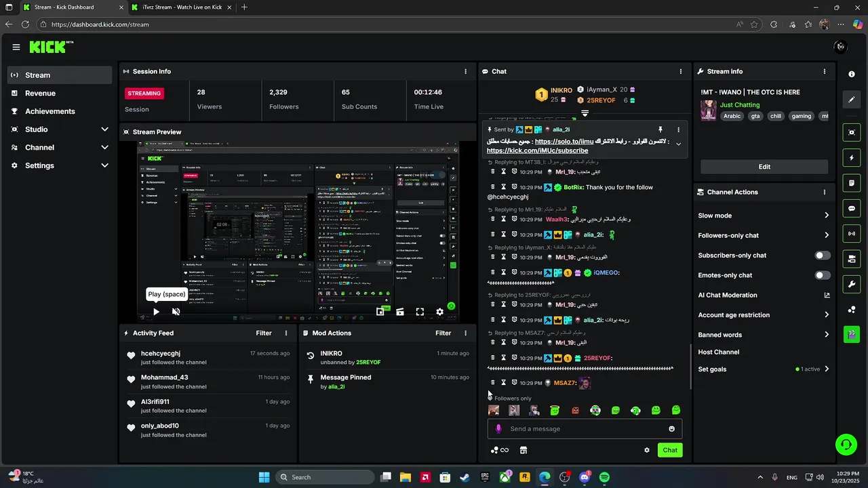Open chat settings gear next to Chat button

(646, 450)
